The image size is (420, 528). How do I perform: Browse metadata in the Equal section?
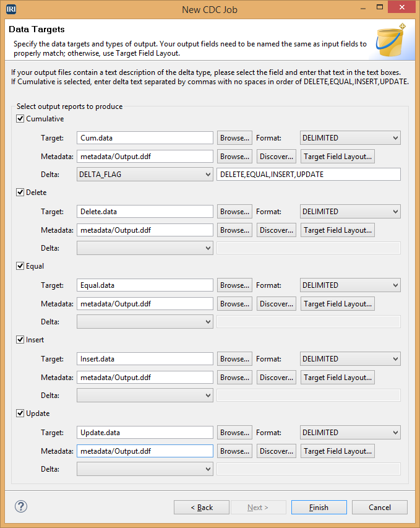point(234,304)
